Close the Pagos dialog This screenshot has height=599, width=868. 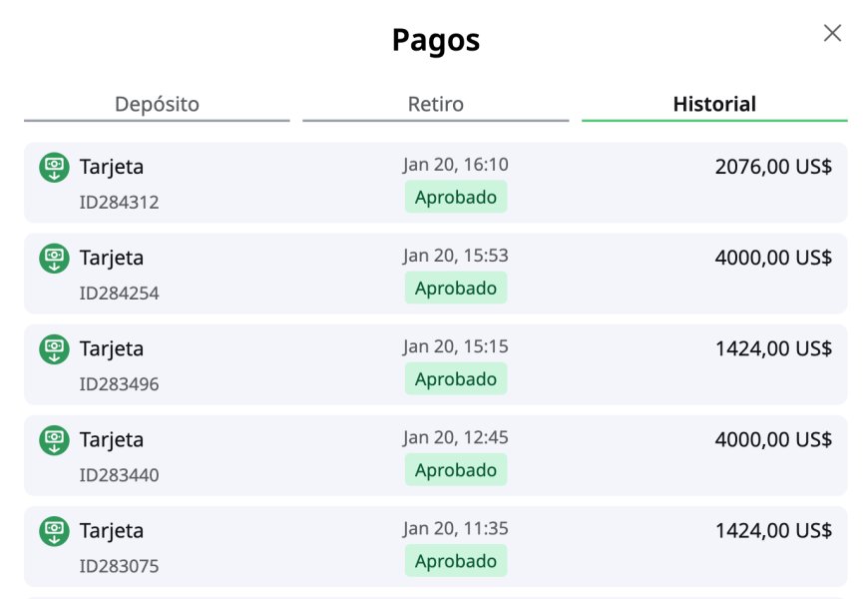(x=832, y=33)
